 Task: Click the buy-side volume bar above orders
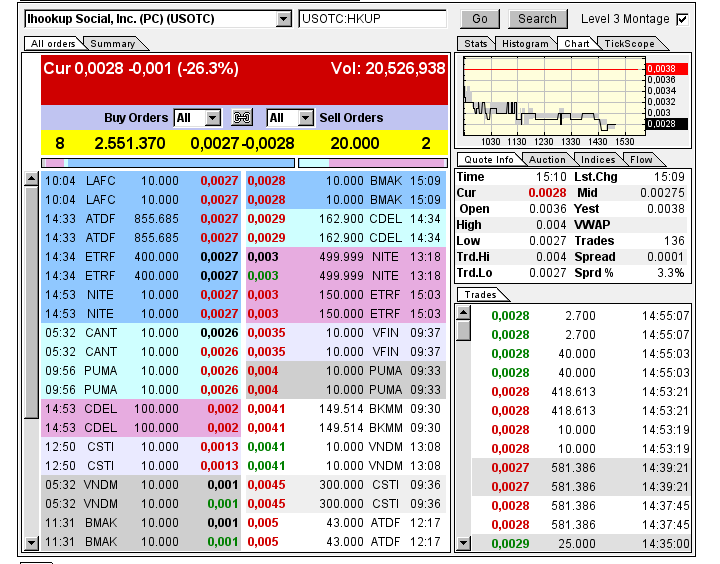pyautogui.click(x=168, y=162)
